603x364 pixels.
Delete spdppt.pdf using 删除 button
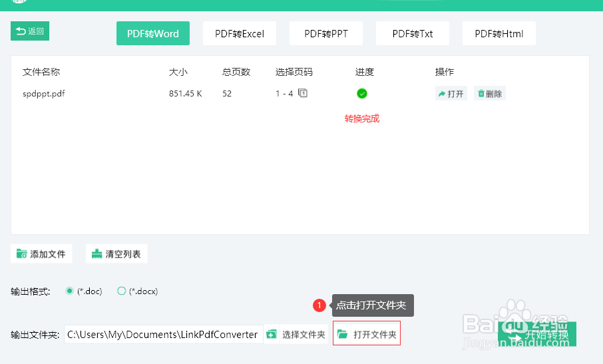click(490, 93)
